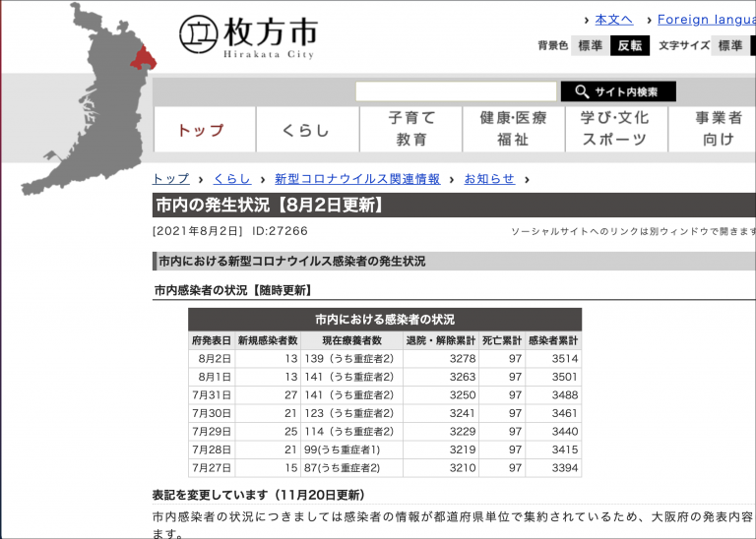756x539 pixels.
Task: Open 新型コロナウイルス関連情報 breadcrumb link
Action: (357, 179)
